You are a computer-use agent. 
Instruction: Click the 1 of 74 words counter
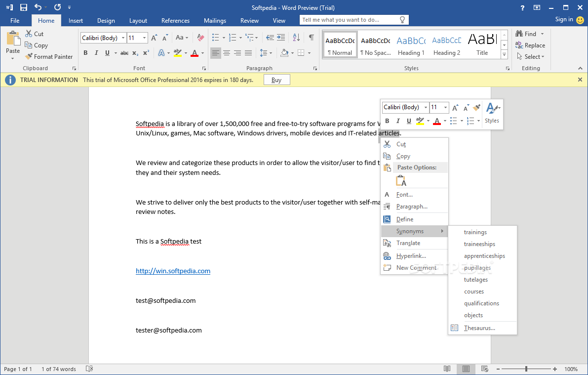pos(58,369)
